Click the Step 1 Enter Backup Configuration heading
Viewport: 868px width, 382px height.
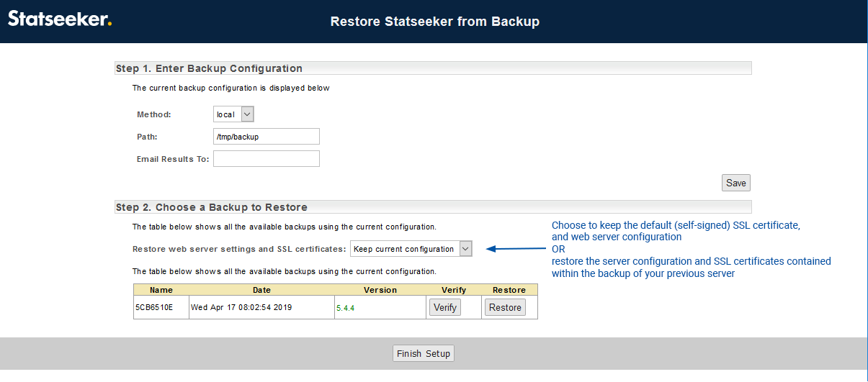coord(209,68)
